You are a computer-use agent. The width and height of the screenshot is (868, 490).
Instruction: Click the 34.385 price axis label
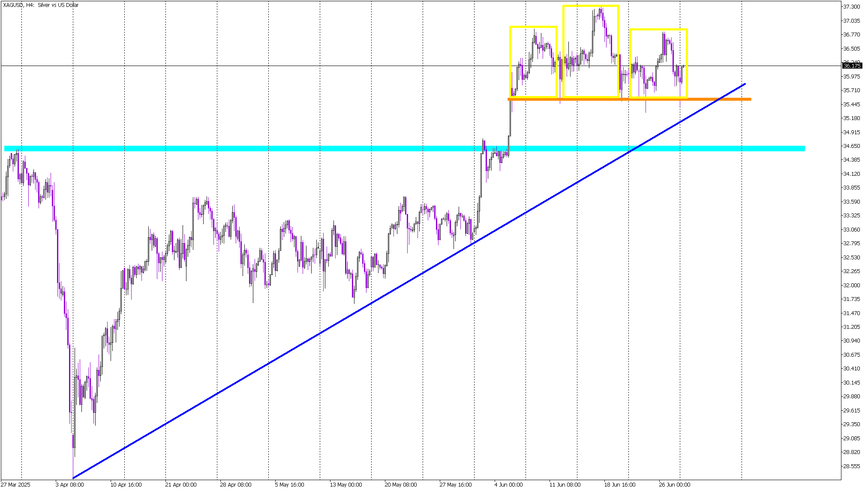(x=851, y=160)
